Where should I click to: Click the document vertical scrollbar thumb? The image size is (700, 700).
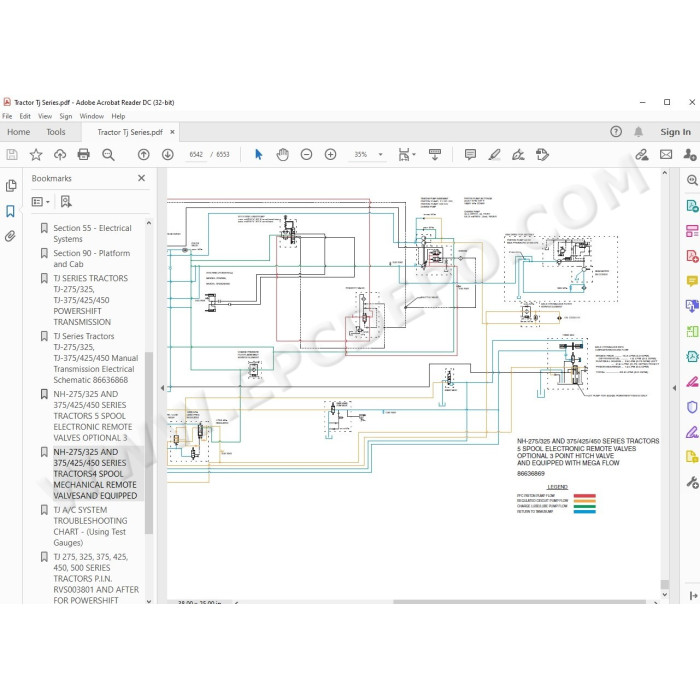665,584
